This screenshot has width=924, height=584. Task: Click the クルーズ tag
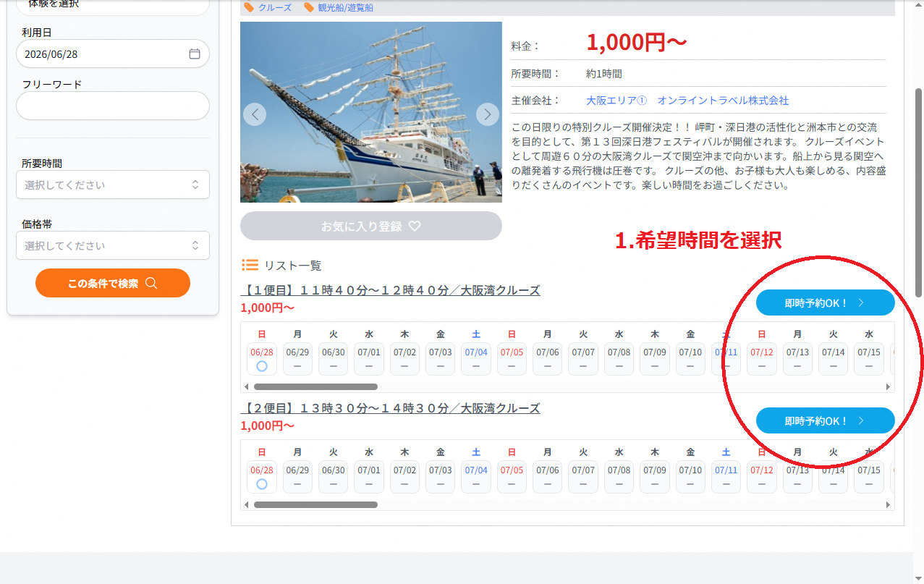pos(268,7)
